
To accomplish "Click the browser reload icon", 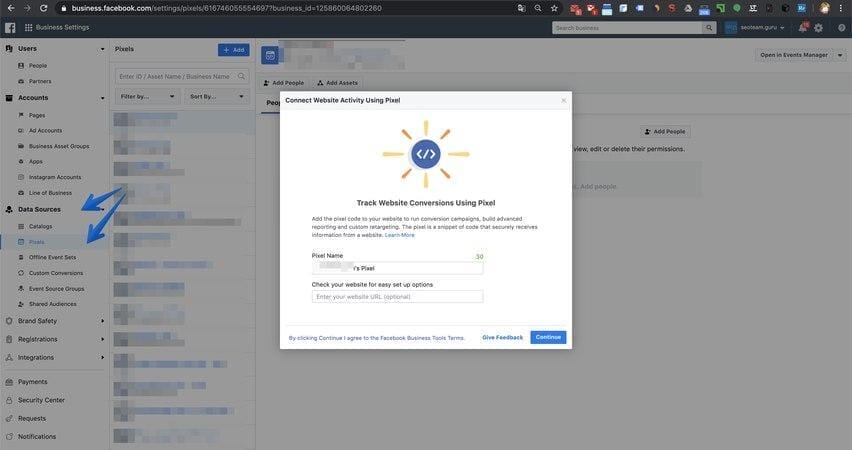I will (43, 8).
